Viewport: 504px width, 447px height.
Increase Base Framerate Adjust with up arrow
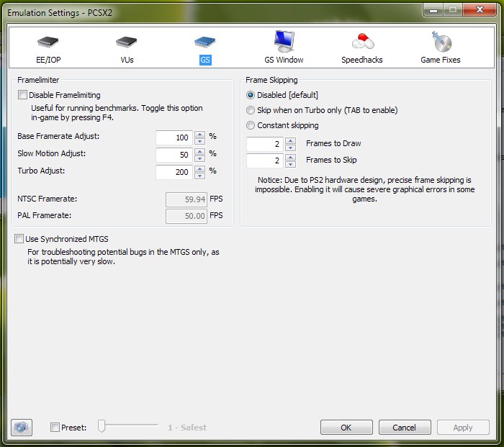coord(200,134)
